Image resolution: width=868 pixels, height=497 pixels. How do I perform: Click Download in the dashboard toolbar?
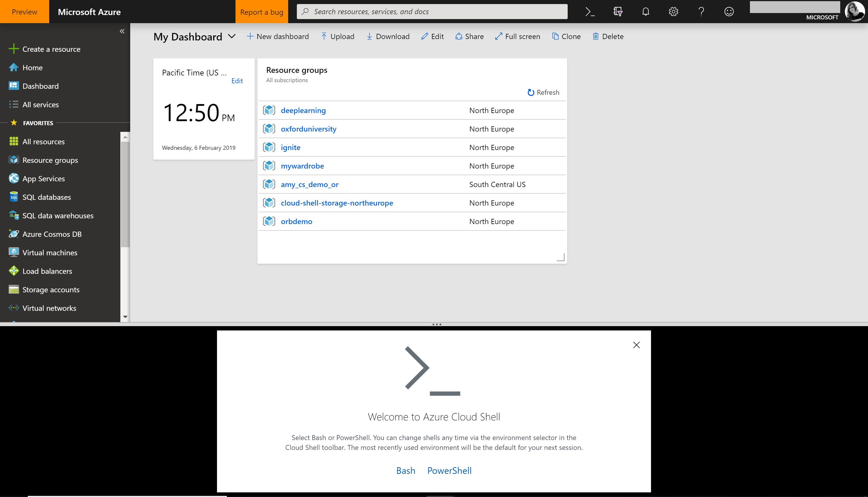tap(388, 36)
